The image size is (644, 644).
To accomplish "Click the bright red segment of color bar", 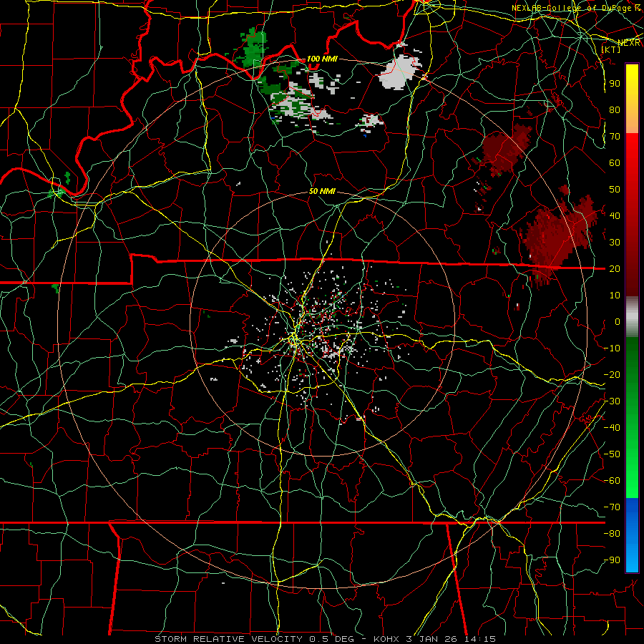I will [x=632, y=150].
